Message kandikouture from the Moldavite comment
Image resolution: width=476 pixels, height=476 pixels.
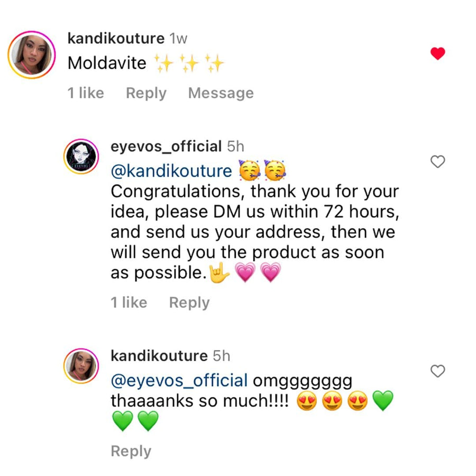point(221,93)
